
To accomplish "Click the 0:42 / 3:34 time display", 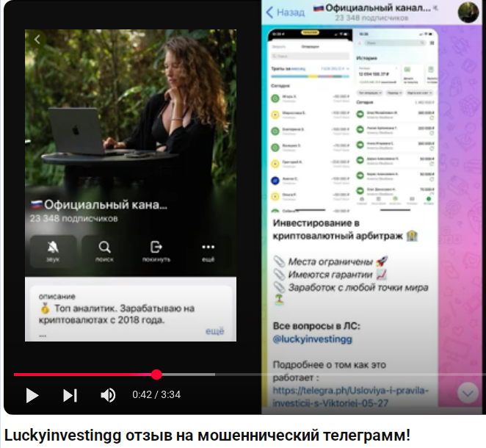I will tap(156, 395).
